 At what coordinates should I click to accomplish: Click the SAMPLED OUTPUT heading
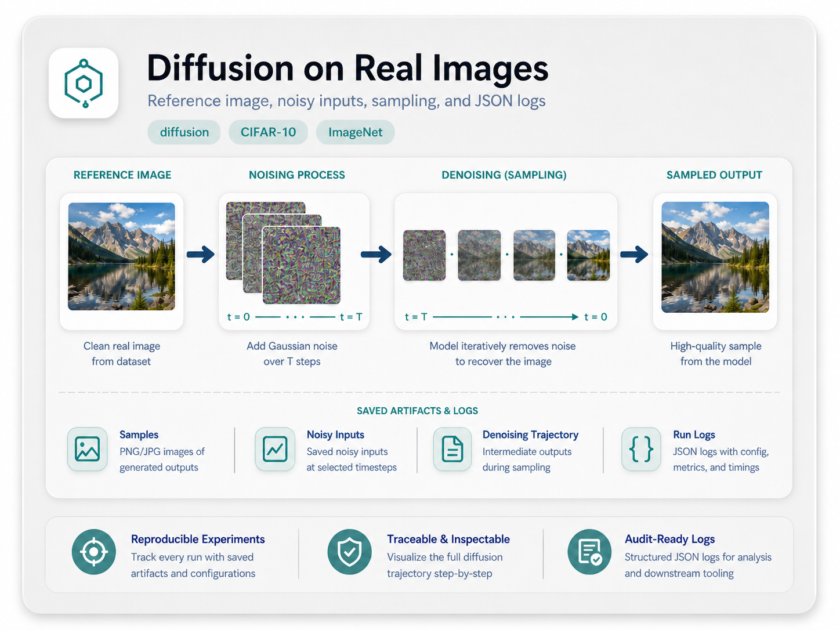pos(714,175)
